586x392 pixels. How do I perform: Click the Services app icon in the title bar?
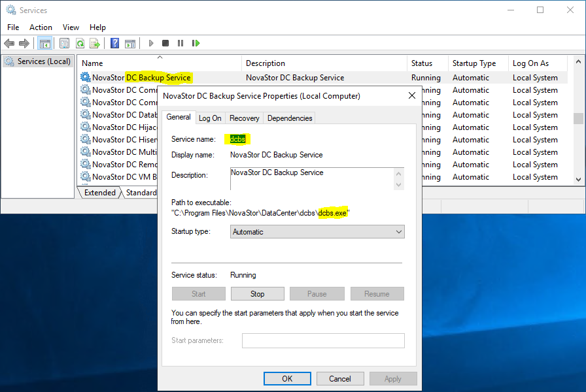(x=11, y=10)
